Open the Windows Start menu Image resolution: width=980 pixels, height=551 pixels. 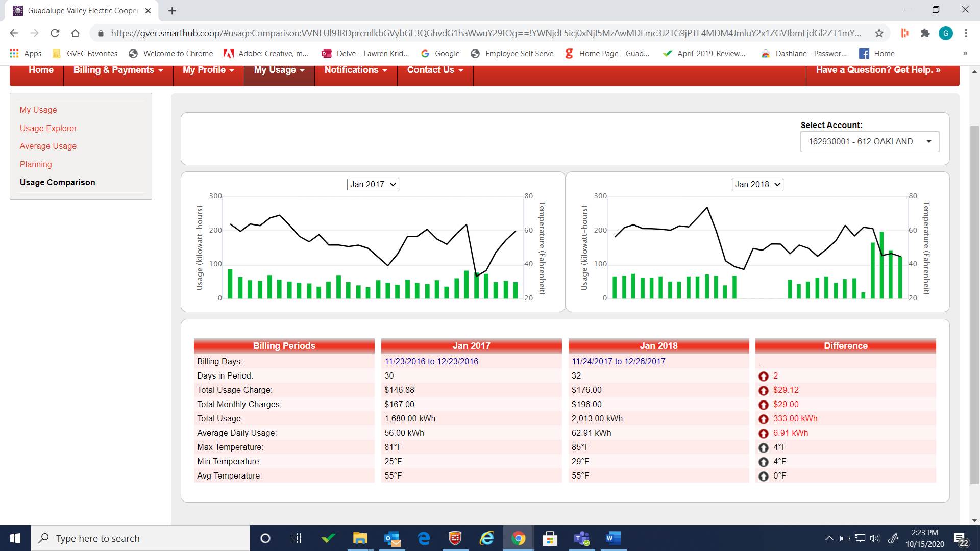[x=15, y=538]
